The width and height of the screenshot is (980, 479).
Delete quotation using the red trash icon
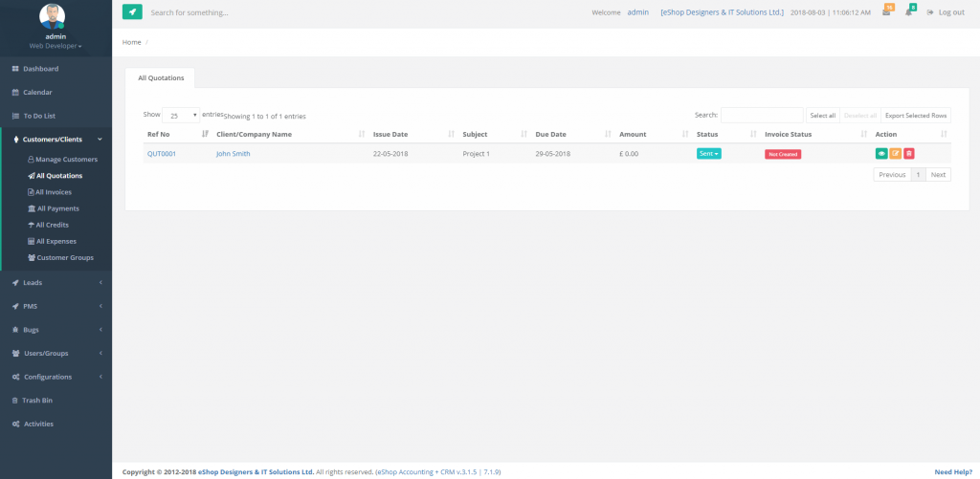909,153
